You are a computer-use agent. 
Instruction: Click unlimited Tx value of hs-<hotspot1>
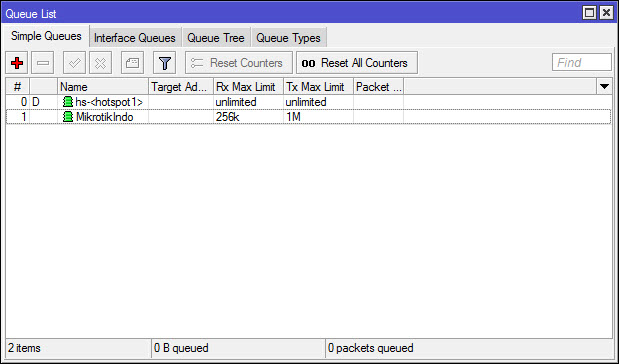pos(306,102)
